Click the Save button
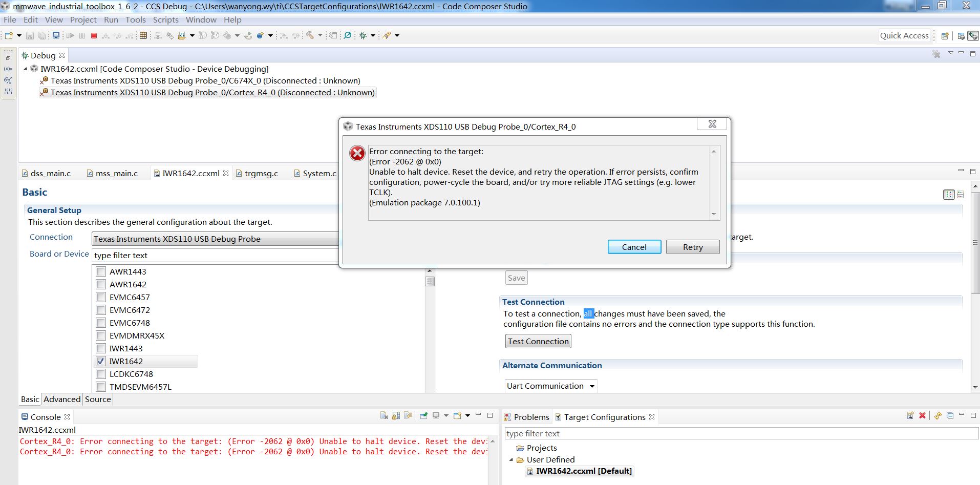980x485 pixels. [516, 278]
